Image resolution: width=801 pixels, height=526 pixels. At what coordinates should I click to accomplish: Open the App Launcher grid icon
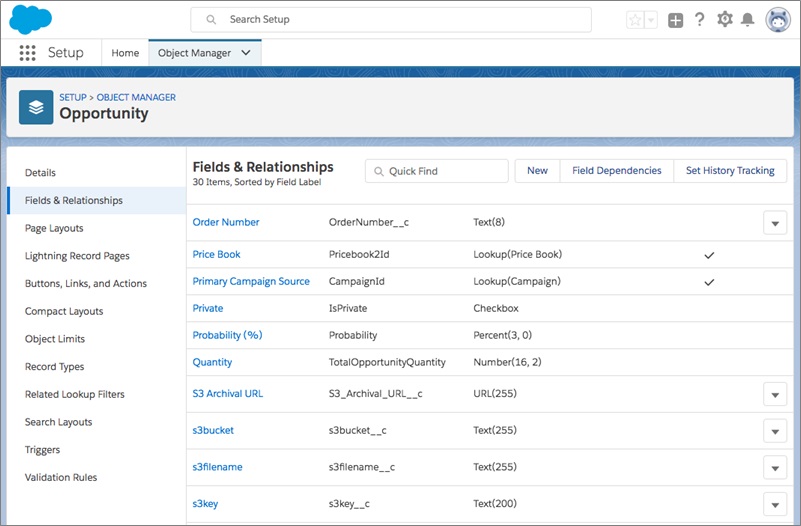28,53
